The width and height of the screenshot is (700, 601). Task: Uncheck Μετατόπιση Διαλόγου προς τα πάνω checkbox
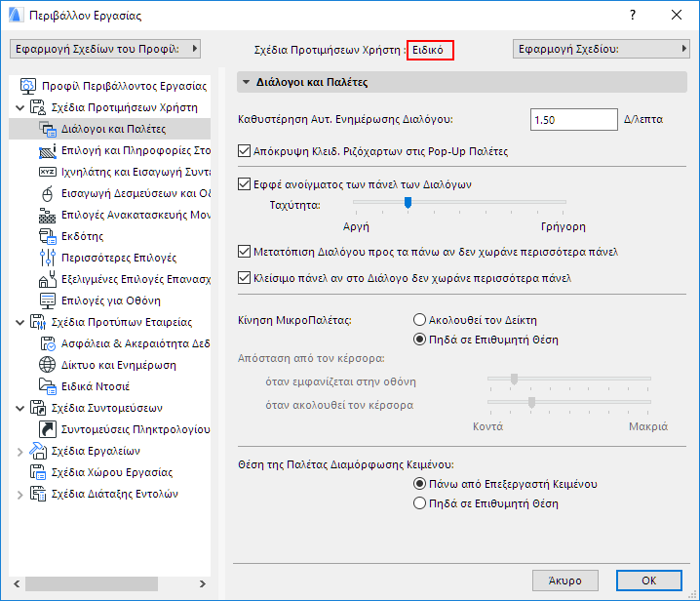tap(244, 252)
